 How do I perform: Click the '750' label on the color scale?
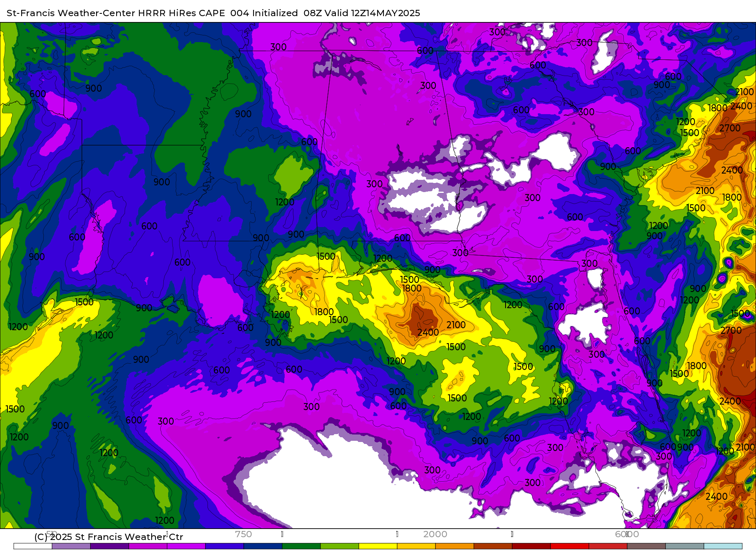pos(243,534)
